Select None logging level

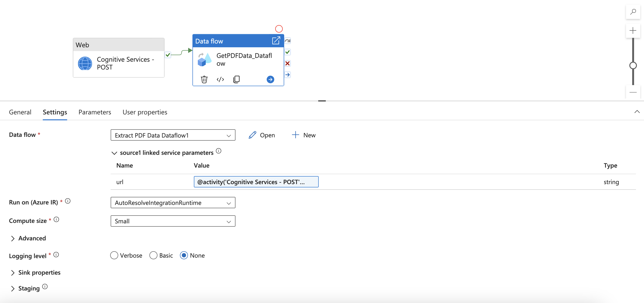coord(184,255)
